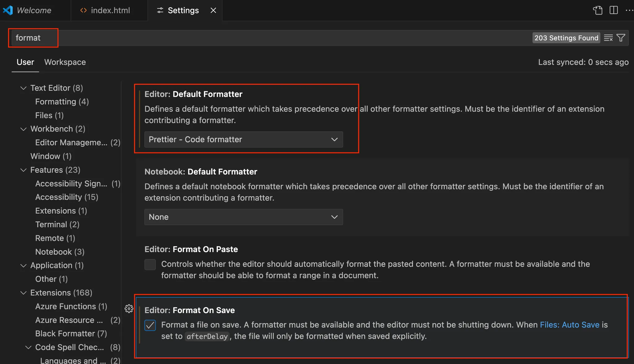Screen dimensions: 634x364
Task: Click the split editor right icon
Action: click(x=614, y=10)
